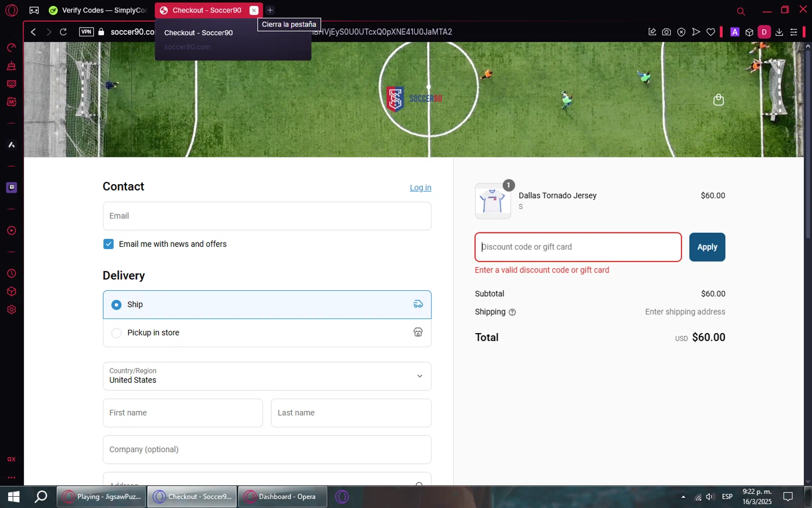812x508 pixels.
Task: Open the purple A extension
Action: click(735, 32)
